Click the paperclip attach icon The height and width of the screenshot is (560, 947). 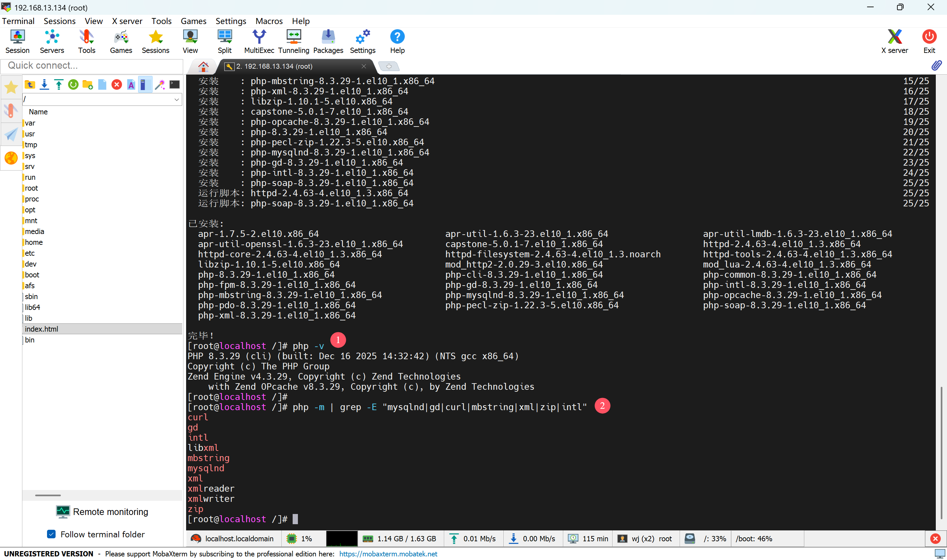pos(936,66)
